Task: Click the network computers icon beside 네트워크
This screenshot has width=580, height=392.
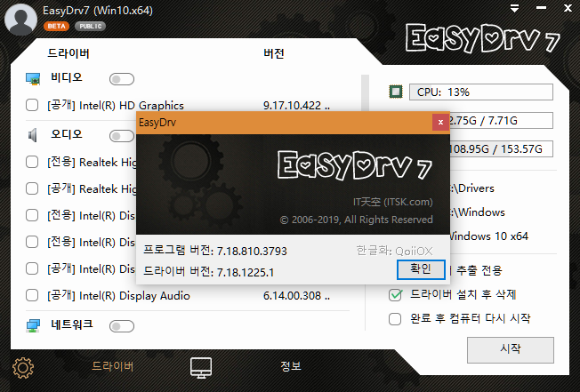Action: coord(33,325)
